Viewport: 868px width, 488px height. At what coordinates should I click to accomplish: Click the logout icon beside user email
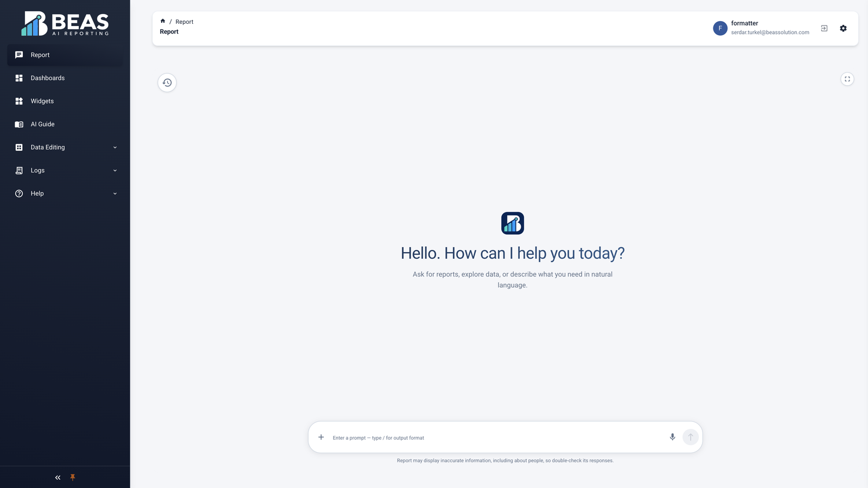tap(824, 28)
